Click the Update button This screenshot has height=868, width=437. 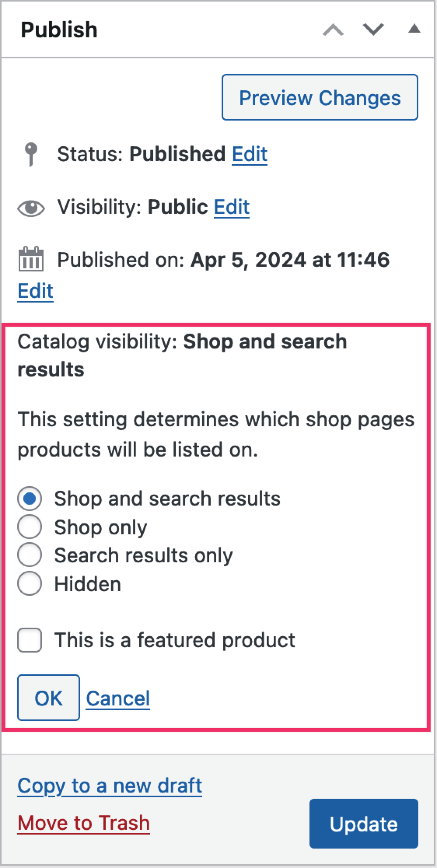(363, 822)
